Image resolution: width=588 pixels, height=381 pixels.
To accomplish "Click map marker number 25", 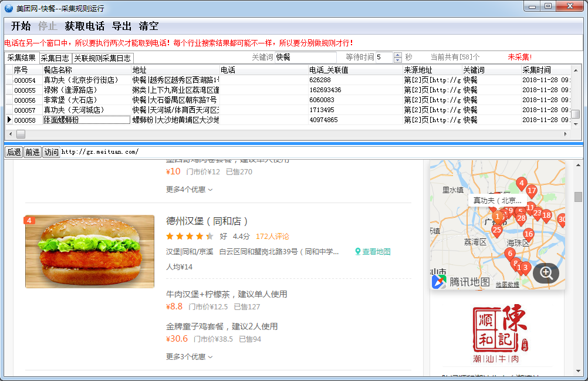I will (497, 230).
